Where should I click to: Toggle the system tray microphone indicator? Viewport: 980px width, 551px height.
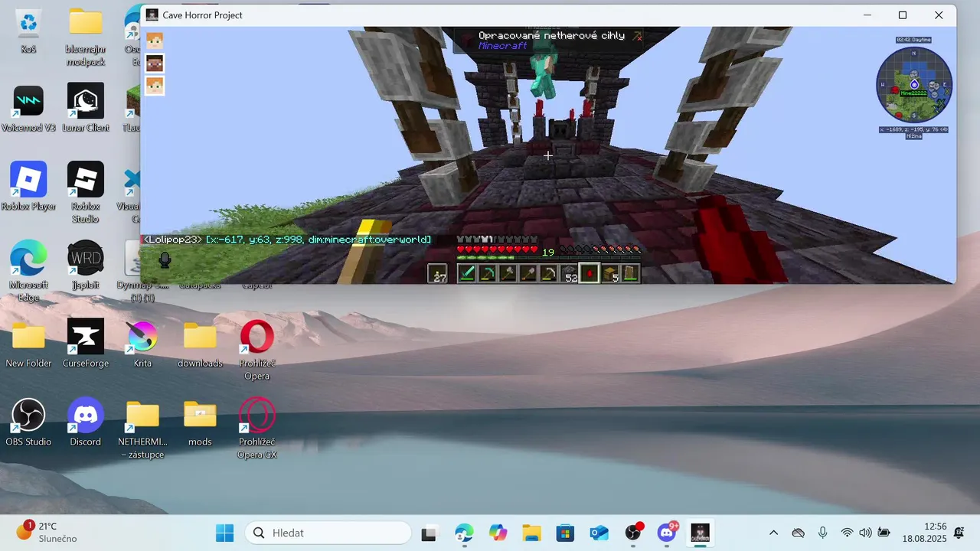(x=822, y=533)
